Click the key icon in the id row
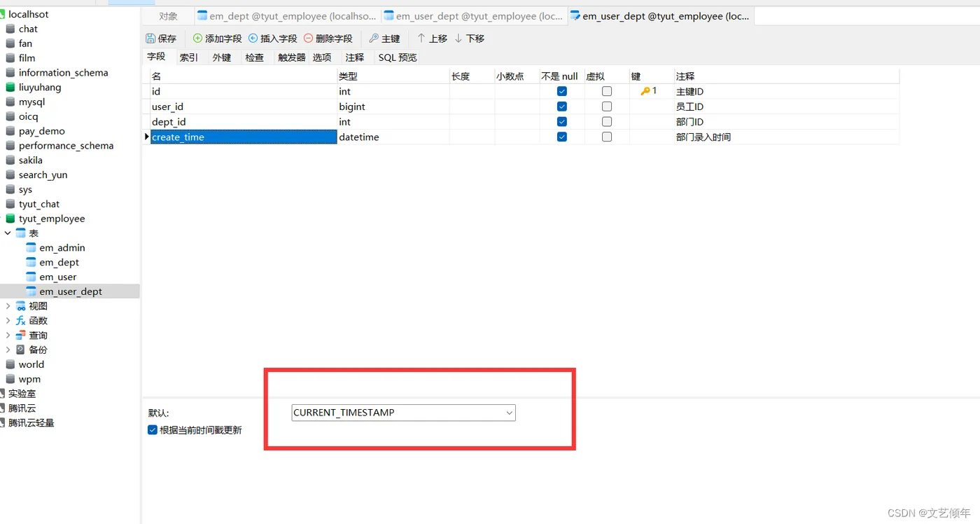The height and width of the screenshot is (524, 980). (645, 91)
